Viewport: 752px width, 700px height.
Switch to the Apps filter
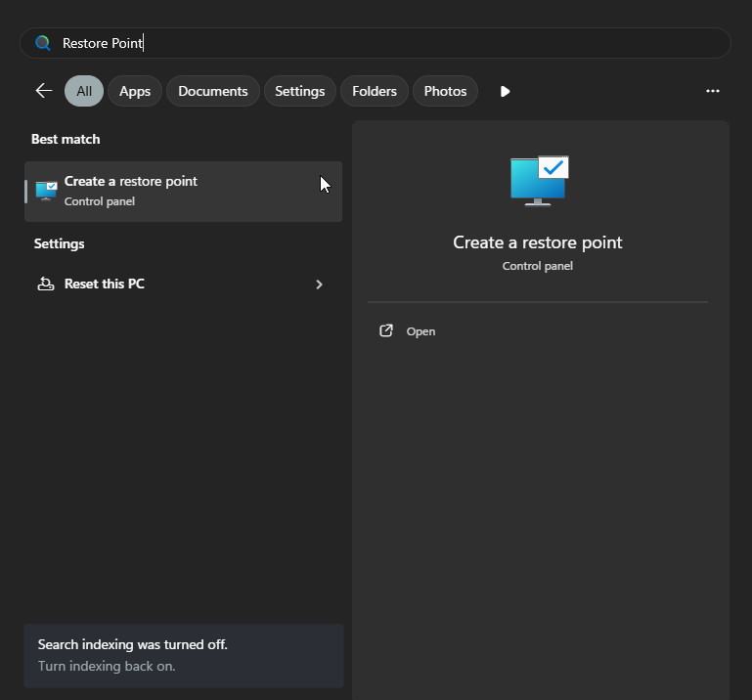[135, 91]
